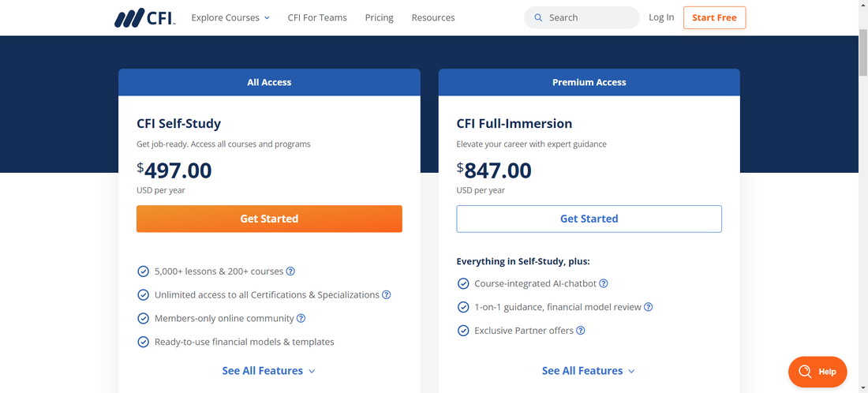
Task: Click 'Elevate your career with expert guidance' text
Action: pos(531,144)
